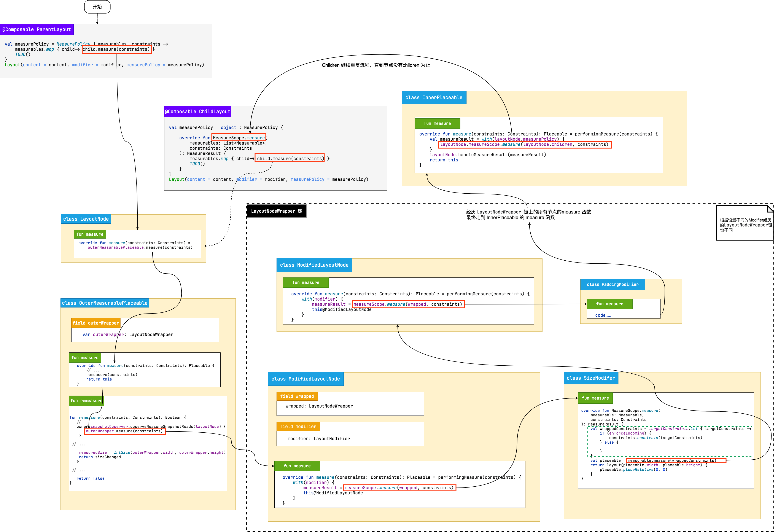Image resolution: width=778 pixels, height=532 pixels.
Task: Select the @Composable ChildLayout purple label
Action: pyautogui.click(x=197, y=111)
